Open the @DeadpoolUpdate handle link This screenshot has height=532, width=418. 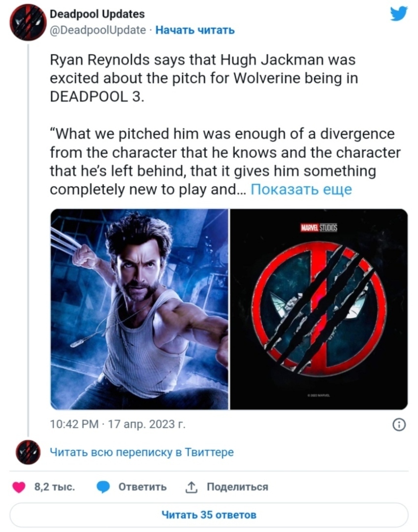(x=98, y=30)
